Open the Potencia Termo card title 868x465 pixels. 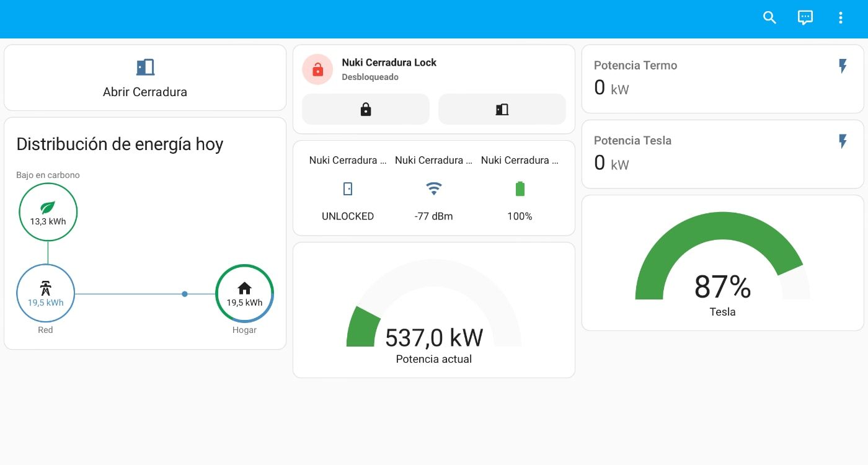635,66
